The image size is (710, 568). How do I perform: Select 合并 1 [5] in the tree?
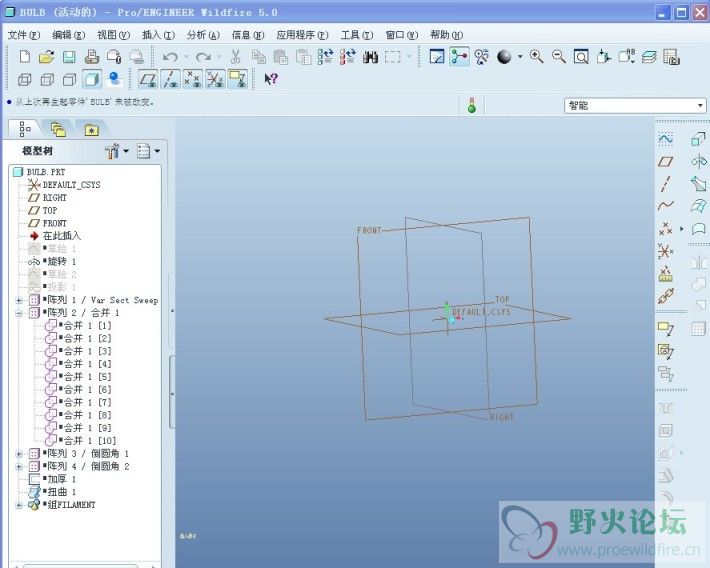tap(87, 377)
